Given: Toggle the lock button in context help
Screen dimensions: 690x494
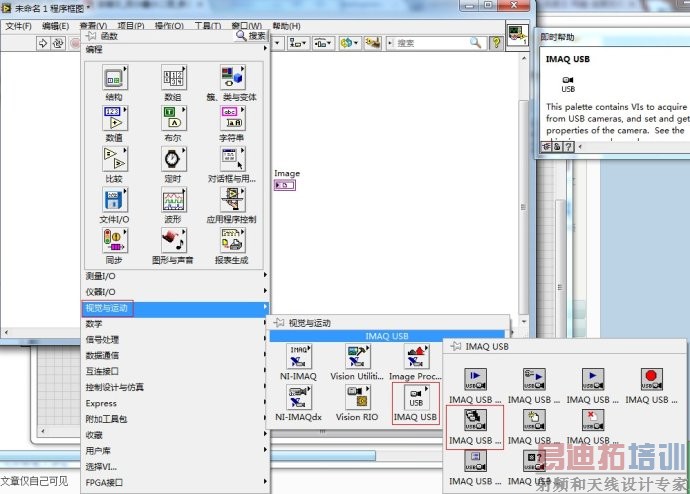Looking at the screenshot, I should [557, 146].
